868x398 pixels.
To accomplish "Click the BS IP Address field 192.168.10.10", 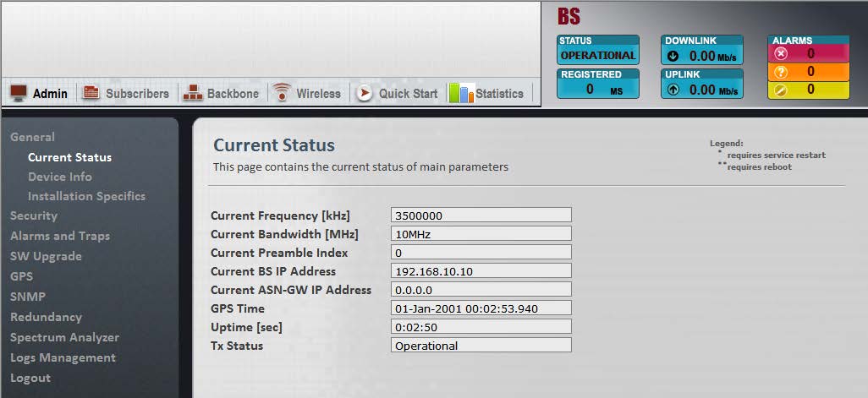I will (481, 271).
